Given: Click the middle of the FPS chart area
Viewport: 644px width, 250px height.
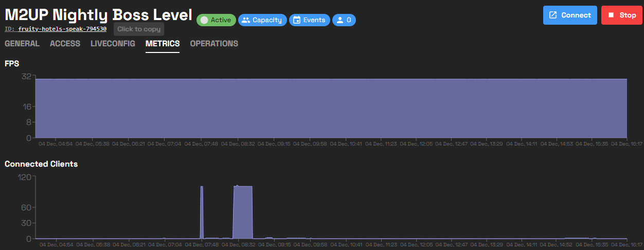Looking at the screenshot, I should pos(331,108).
